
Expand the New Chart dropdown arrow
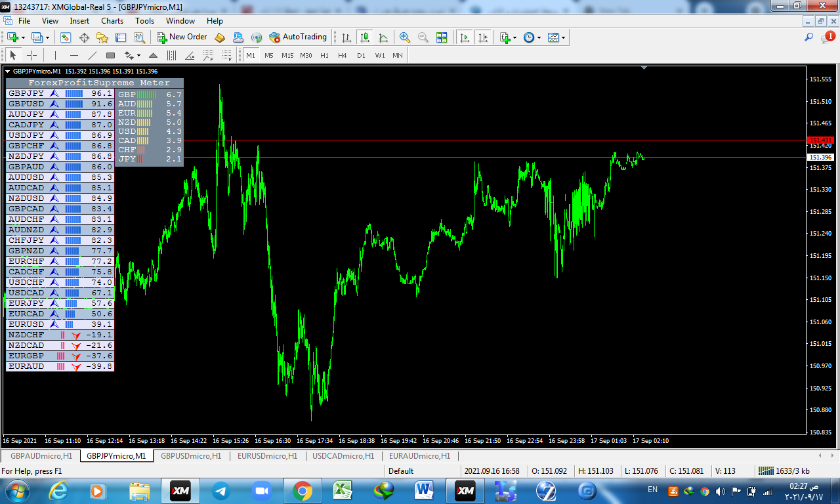pyautogui.click(x=22, y=37)
